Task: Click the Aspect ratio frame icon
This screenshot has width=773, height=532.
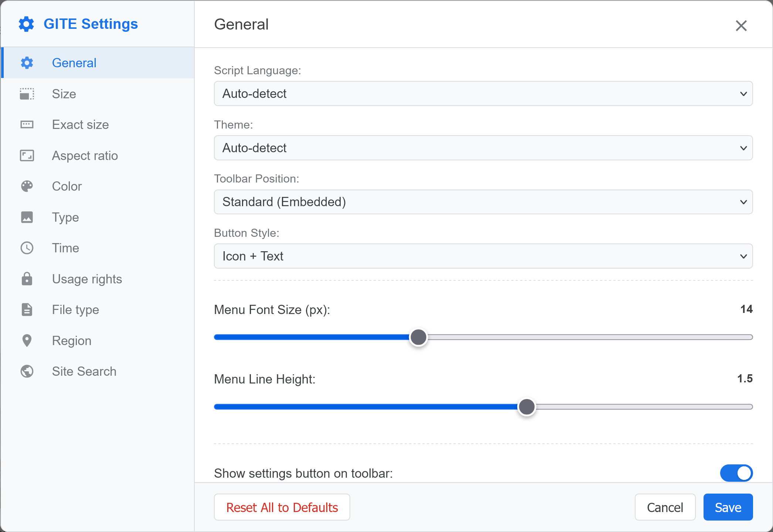Action: click(x=27, y=156)
